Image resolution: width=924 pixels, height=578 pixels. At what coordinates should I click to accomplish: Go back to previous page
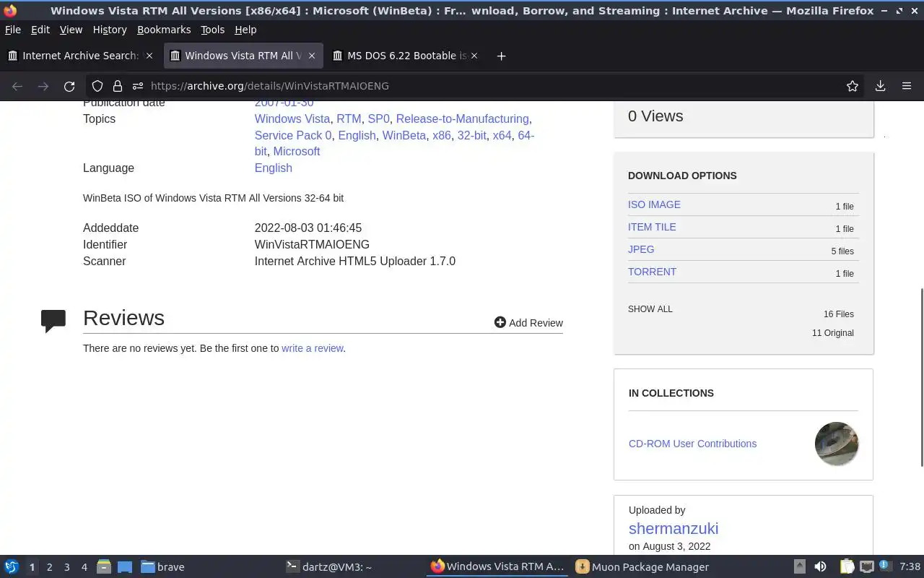click(x=17, y=86)
